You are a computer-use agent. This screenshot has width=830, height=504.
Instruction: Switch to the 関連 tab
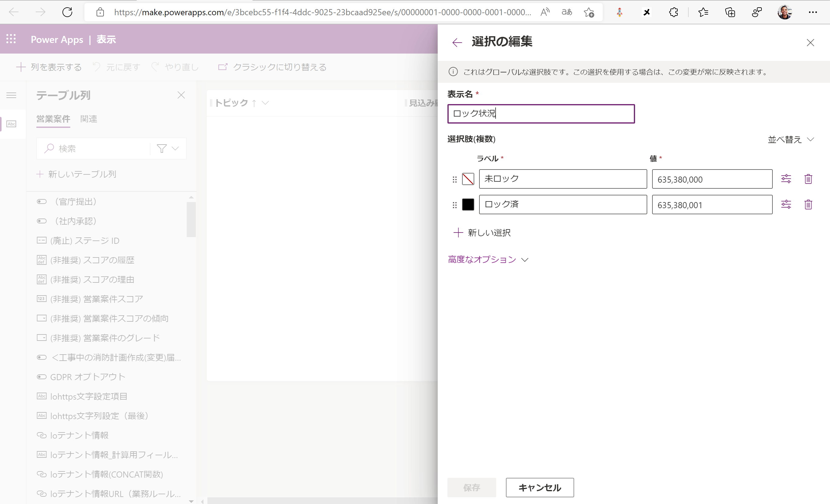coord(89,119)
